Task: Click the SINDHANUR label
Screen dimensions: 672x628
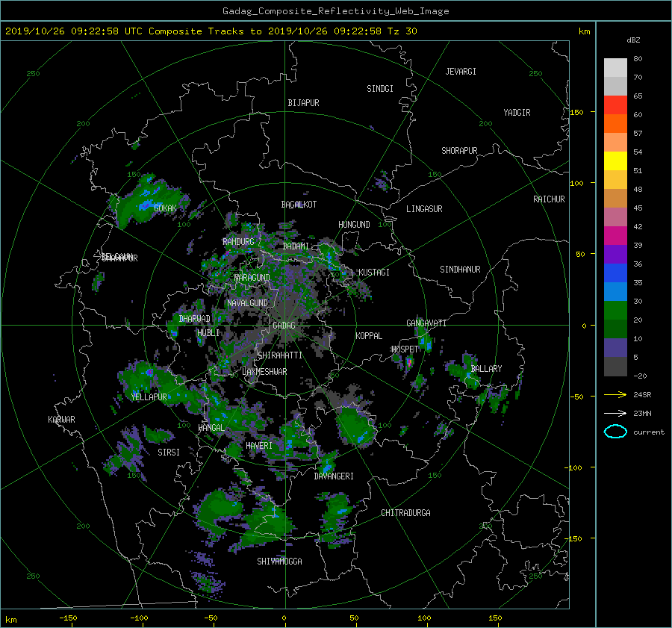Action: click(460, 270)
